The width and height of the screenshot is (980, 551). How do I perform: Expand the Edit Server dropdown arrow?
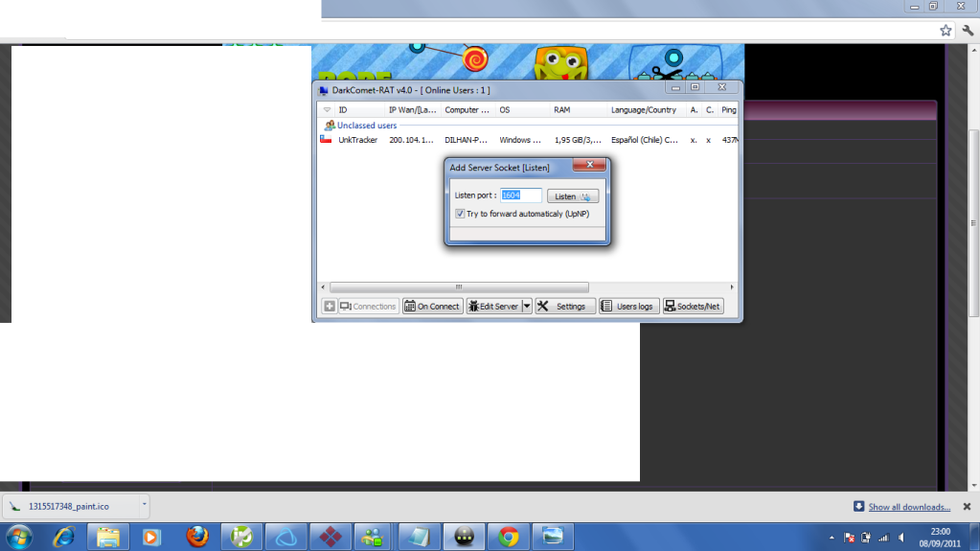click(527, 307)
